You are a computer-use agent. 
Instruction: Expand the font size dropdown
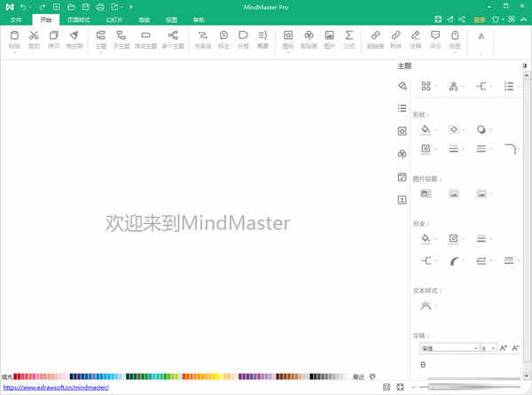(489, 348)
